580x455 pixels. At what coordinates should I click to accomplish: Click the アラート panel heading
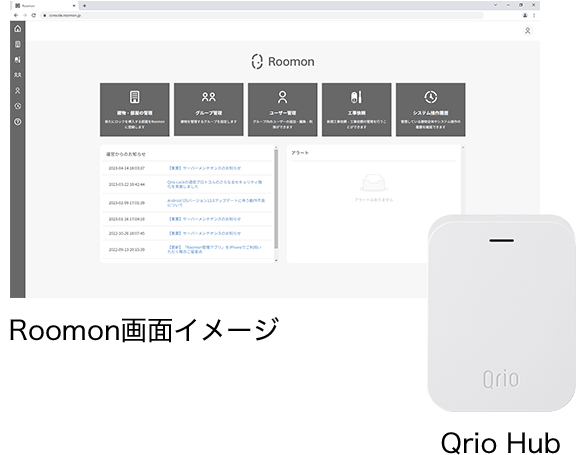click(300, 153)
